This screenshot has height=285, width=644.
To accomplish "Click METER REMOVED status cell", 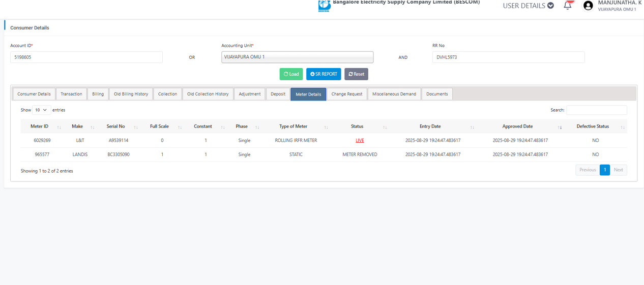I will [360, 154].
